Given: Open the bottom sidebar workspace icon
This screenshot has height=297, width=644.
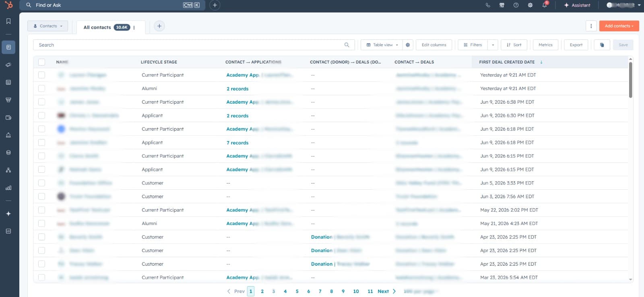Looking at the screenshot, I should click(x=8, y=231).
